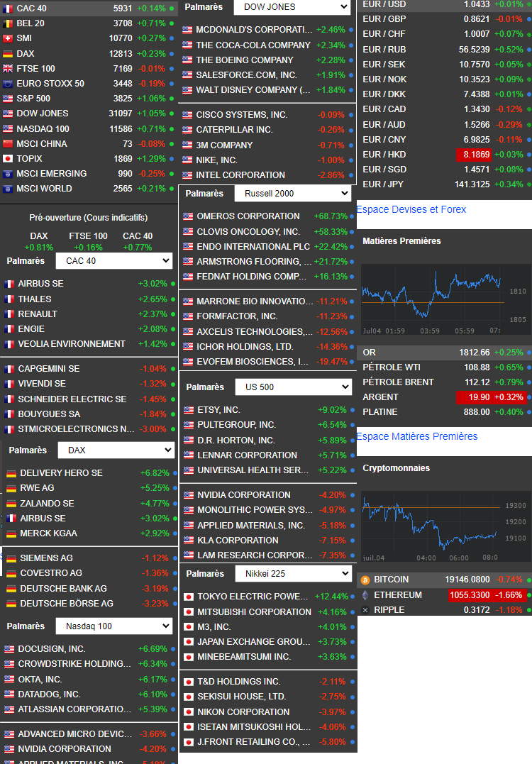532x764 pixels.
Task: Click the US flag beside S&P 500
Action: [8, 99]
